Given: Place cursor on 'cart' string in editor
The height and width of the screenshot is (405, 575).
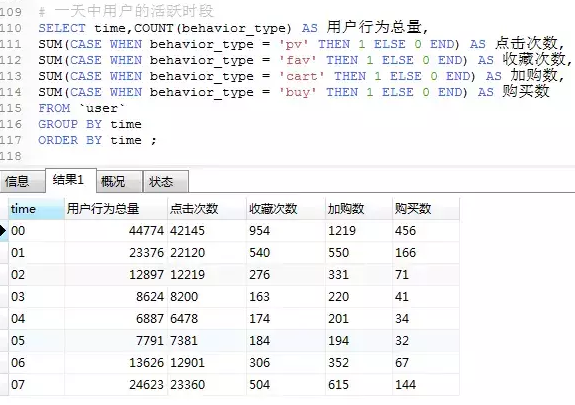Looking at the screenshot, I should coord(301,76).
